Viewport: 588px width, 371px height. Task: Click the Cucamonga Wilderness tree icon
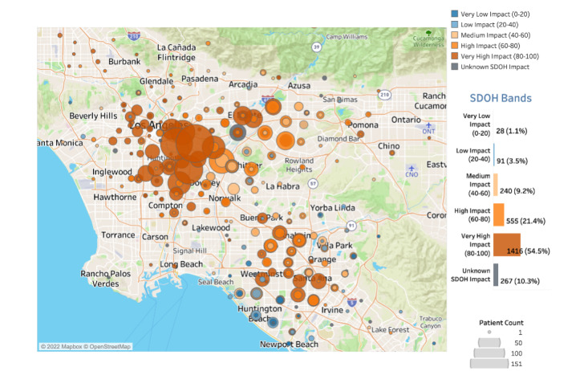click(428, 33)
